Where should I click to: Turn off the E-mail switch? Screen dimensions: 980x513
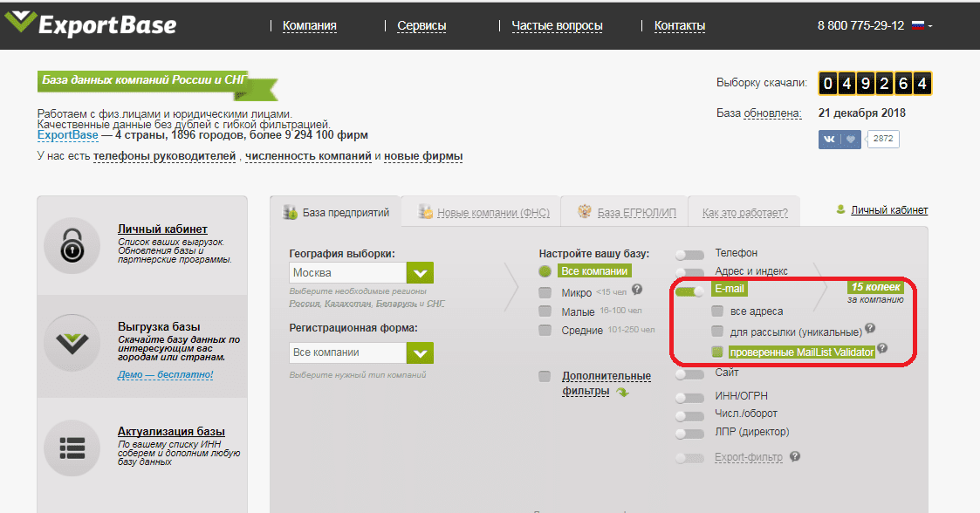pyautogui.click(x=690, y=291)
